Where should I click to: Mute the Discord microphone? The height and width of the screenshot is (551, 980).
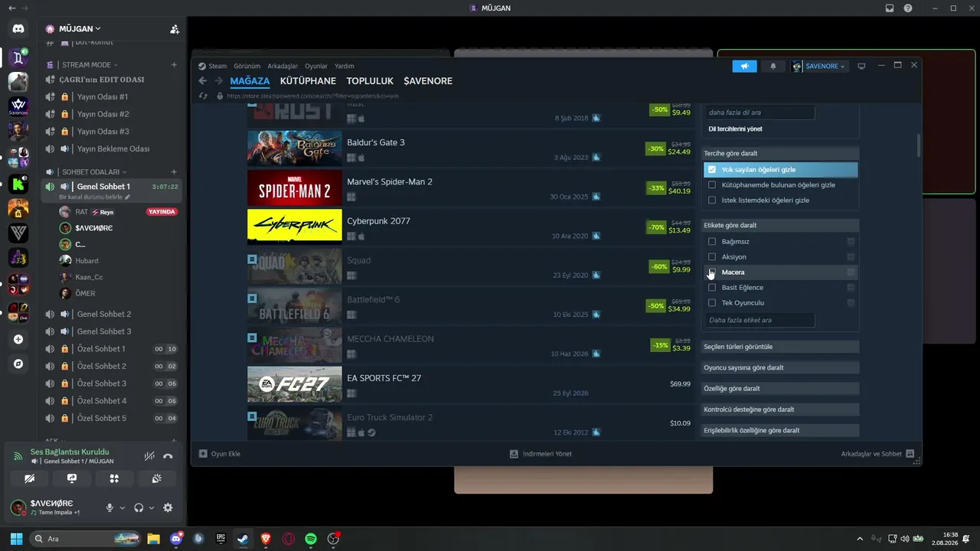[x=109, y=507]
